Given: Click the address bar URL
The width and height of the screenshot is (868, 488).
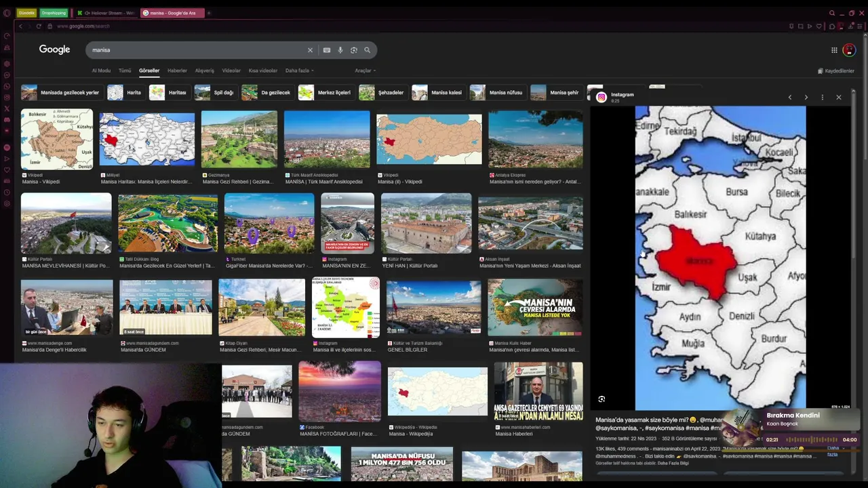Looking at the screenshot, I should click(x=83, y=26).
